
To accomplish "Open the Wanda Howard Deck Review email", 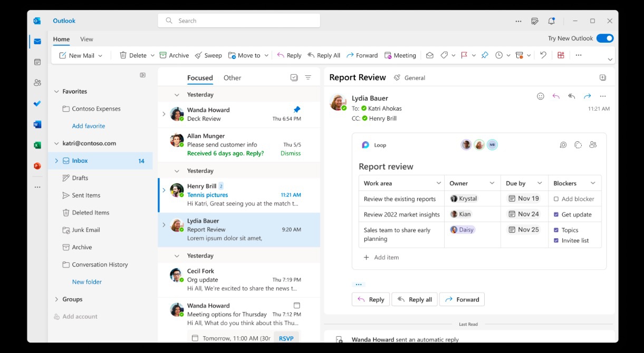I will pyautogui.click(x=239, y=114).
